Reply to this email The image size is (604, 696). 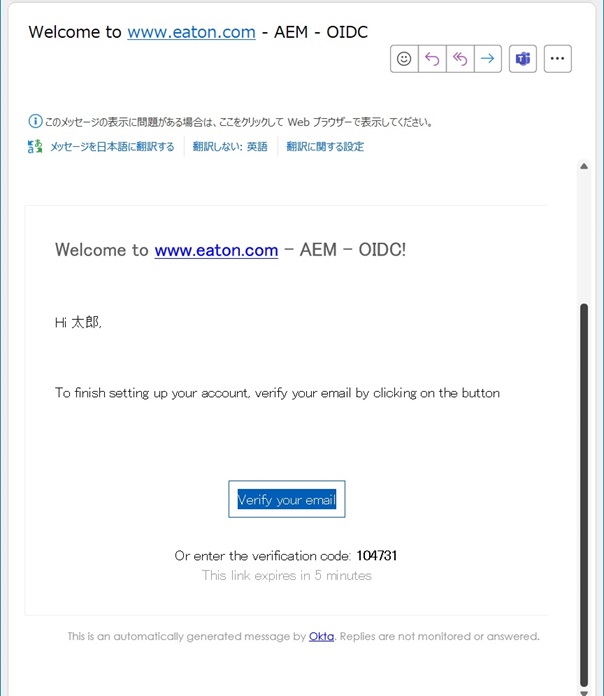pyautogui.click(x=432, y=59)
